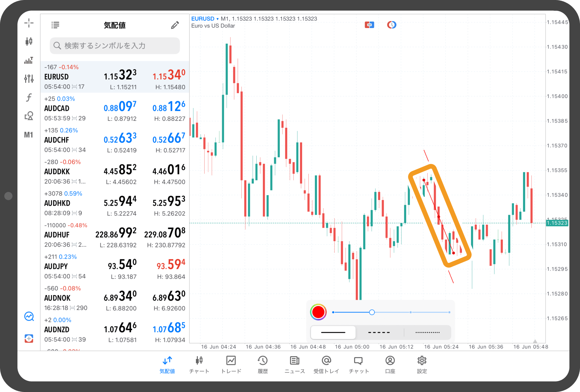Open chart type candlestick icon in sidebar
The height and width of the screenshot is (392, 580).
[29, 41]
